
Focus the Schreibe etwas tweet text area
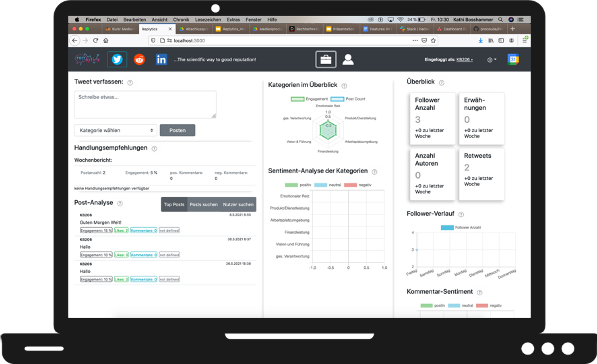[145, 104]
